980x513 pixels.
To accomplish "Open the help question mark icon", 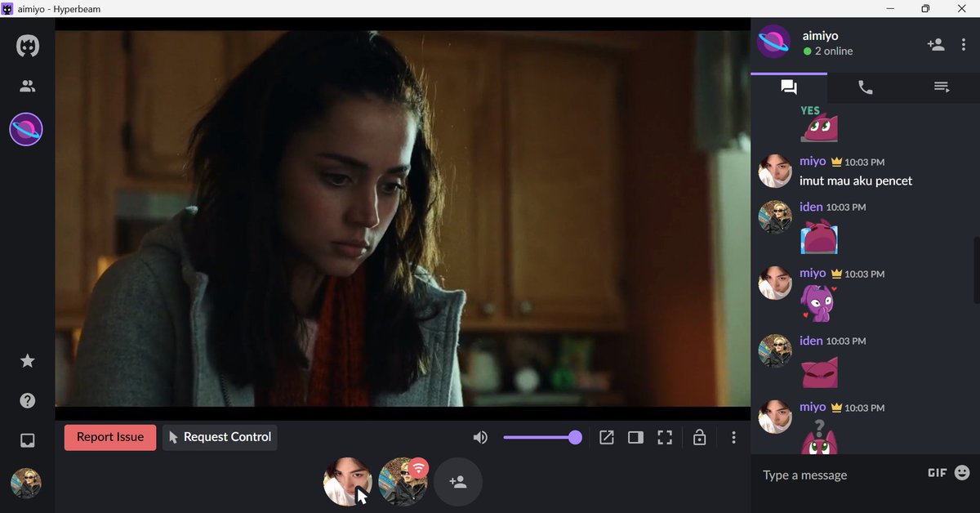I will click(x=27, y=400).
